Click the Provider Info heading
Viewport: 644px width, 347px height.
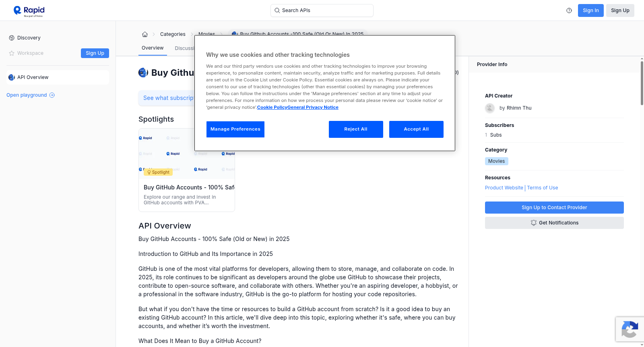tap(492, 64)
